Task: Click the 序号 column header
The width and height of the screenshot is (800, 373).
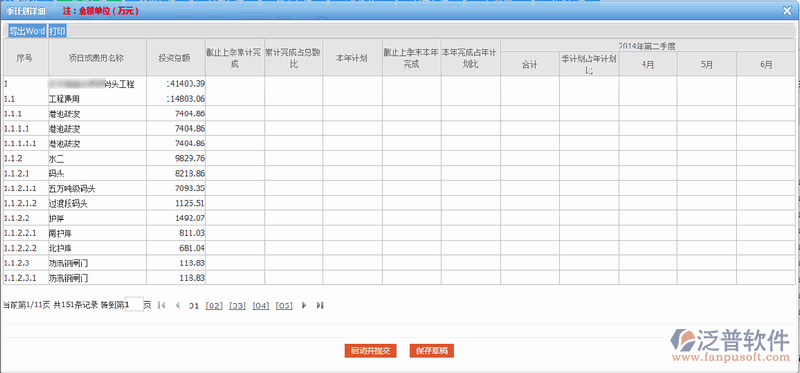Action: (x=25, y=58)
